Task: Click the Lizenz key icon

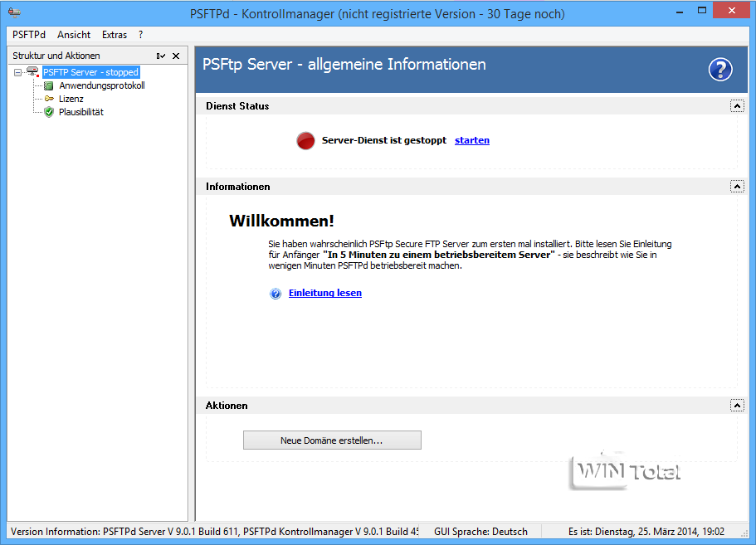Action: click(49, 99)
